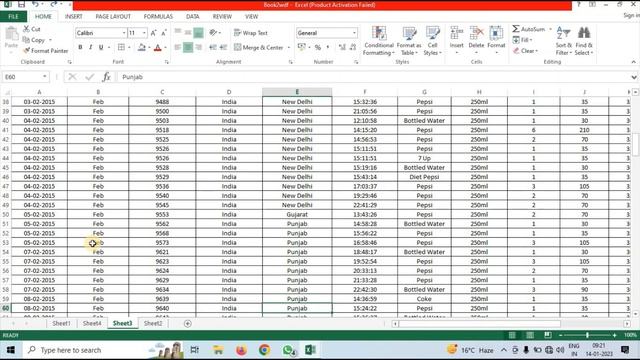This screenshot has width=640, height=360.
Task: Toggle Center horizontal alignment
Action: (x=188, y=47)
